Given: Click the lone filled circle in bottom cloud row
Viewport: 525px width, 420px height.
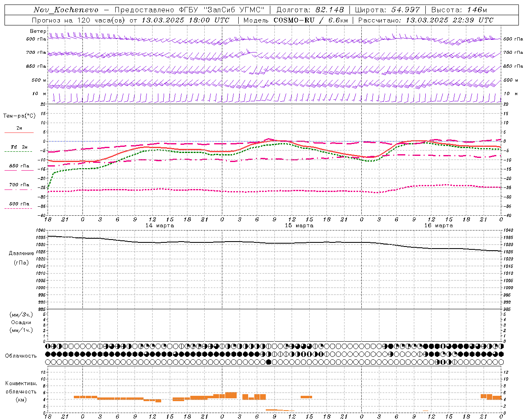Looking at the screenshot, I should (x=269, y=362).
